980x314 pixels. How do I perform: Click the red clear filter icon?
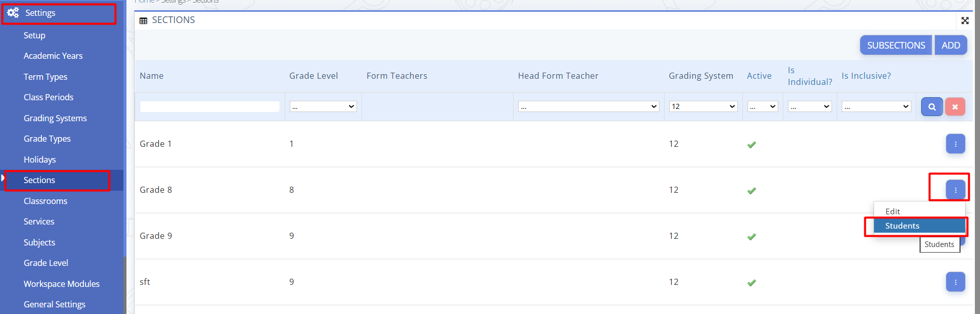(x=954, y=107)
